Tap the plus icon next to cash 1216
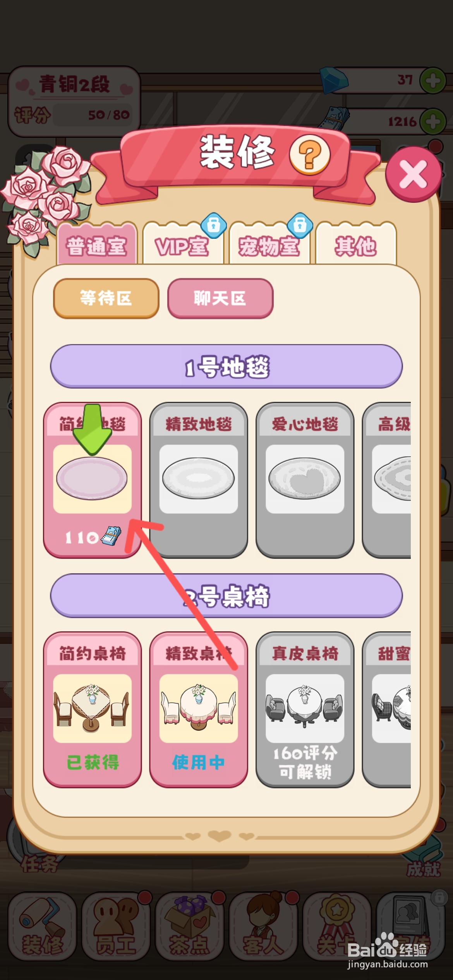The height and width of the screenshot is (980, 453). click(x=433, y=122)
